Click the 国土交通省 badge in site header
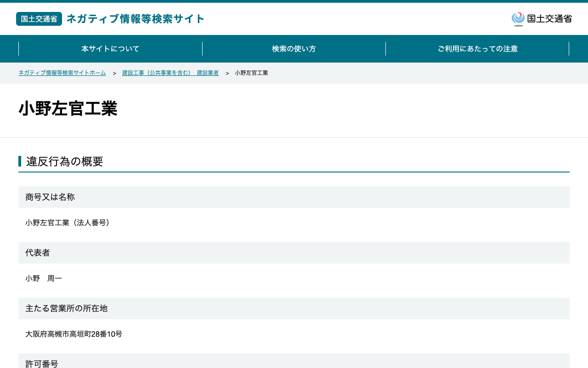 pyautogui.click(x=39, y=19)
